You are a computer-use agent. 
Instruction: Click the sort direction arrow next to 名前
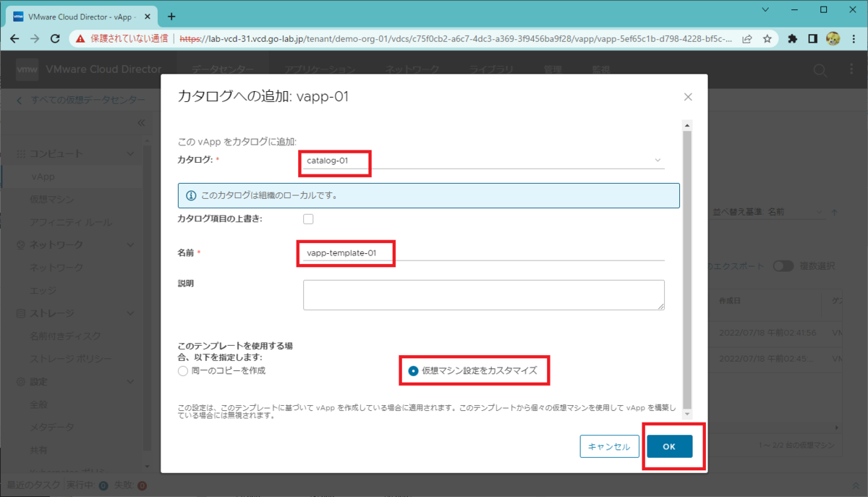click(x=834, y=212)
